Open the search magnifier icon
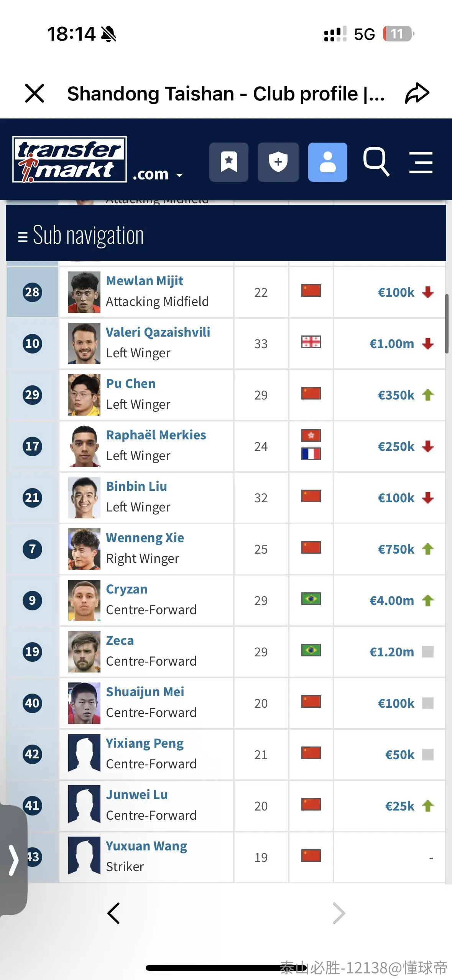 tap(376, 161)
